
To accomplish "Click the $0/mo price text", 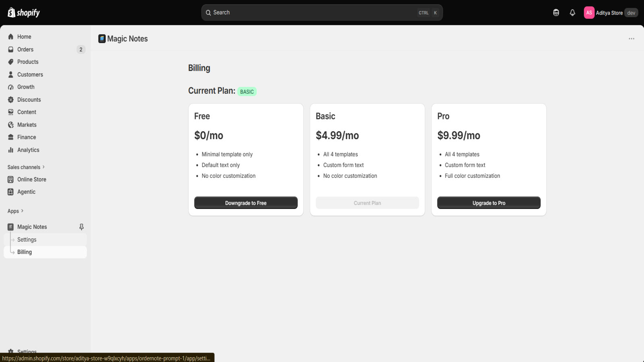I will tap(208, 136).
